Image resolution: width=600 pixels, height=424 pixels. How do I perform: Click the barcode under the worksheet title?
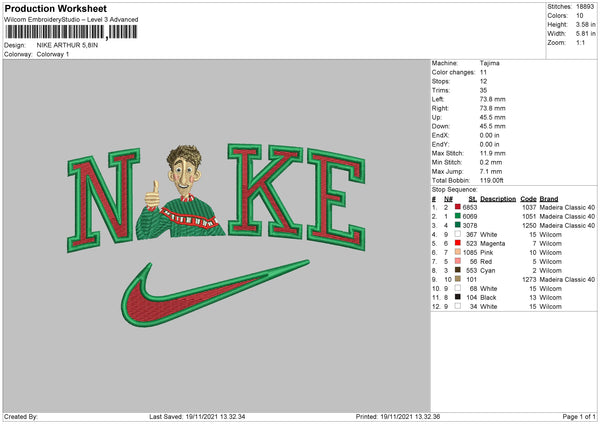(x=71, y=32)
